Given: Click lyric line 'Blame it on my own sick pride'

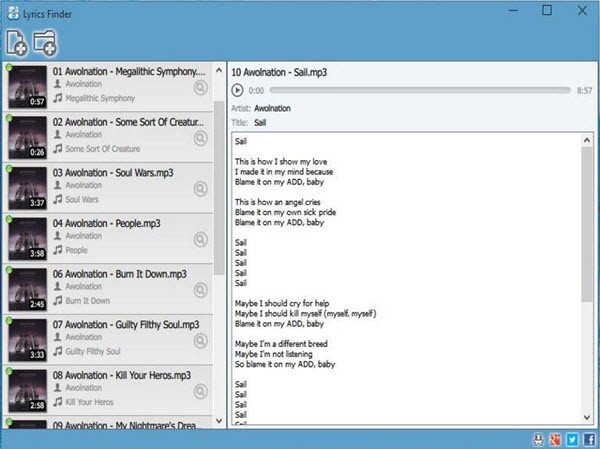Looking at the screenshot, I should click(x=285, y=212).
